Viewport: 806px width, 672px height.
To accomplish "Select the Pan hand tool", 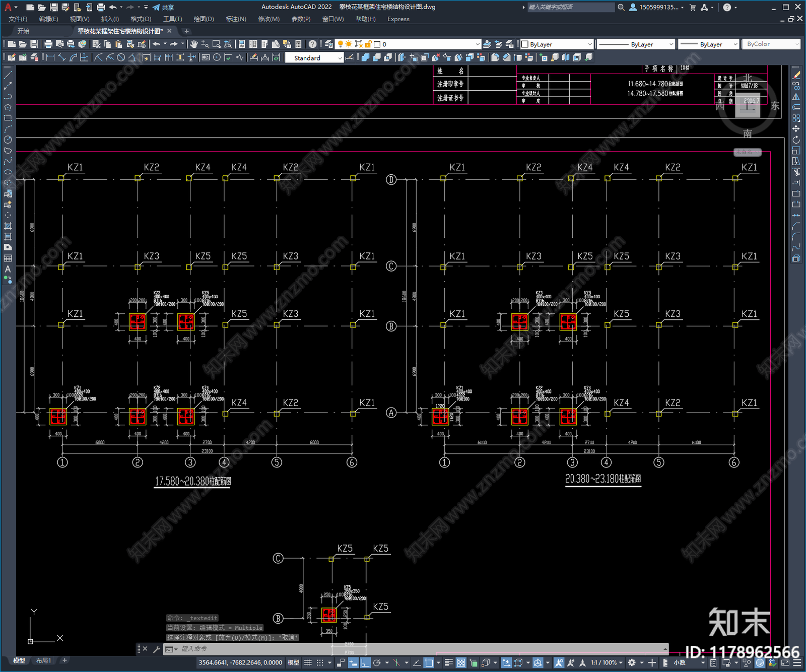I will click(x=194, y=44).
